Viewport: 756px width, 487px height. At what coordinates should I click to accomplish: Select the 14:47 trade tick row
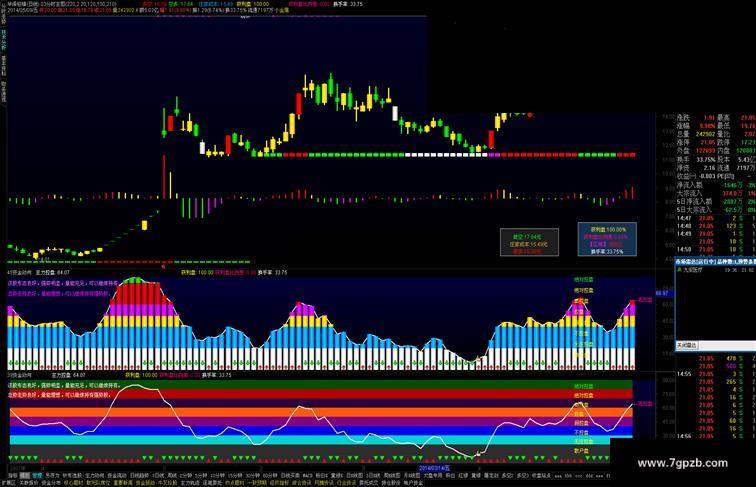[x=716, y=218]
